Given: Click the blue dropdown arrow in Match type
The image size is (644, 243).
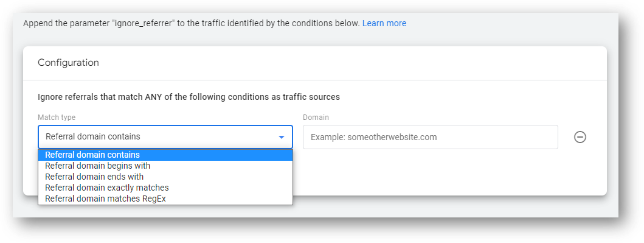Looking at the screenshot, I should tap(282, 137).
